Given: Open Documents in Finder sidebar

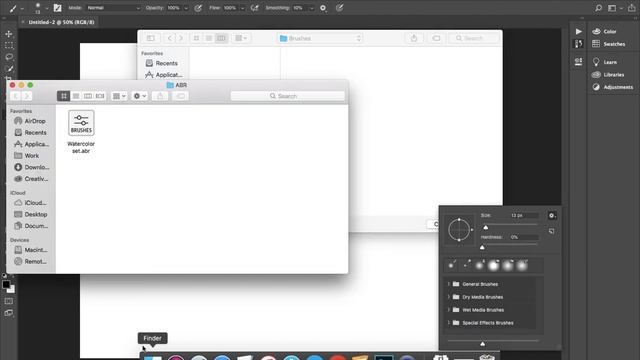Looking at the screenshot, I should pyautogui.click(x=31, y=226).
